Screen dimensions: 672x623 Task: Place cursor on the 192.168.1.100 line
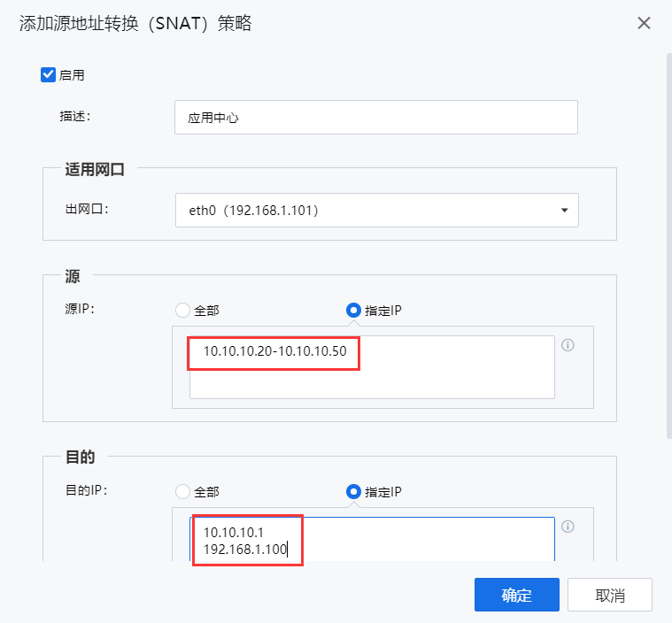pos(247,550)
